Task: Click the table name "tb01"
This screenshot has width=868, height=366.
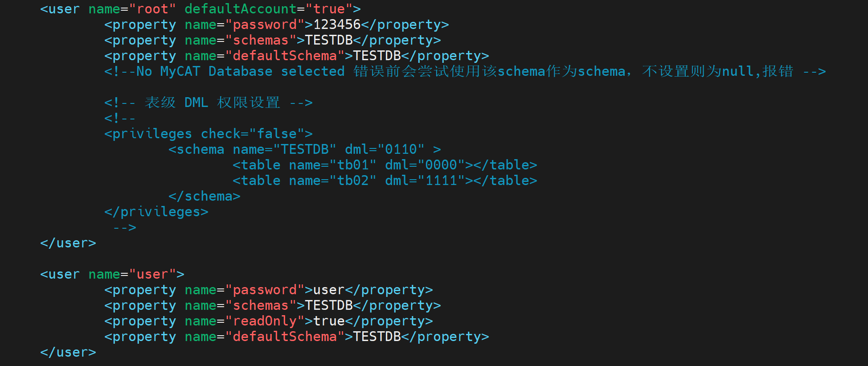Action: pos(353,165)
